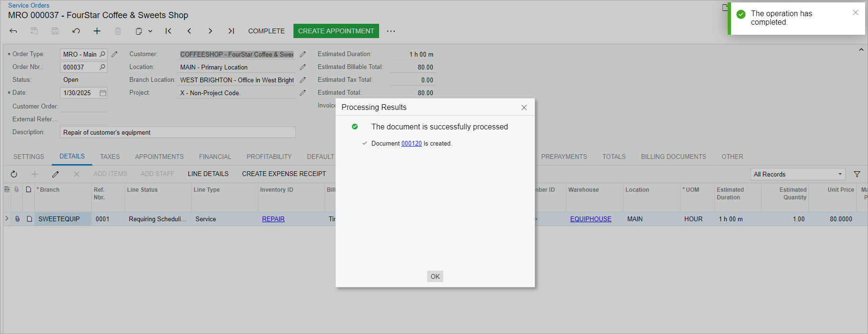Add a row to details grid
Image resolution: width=868 pixels, height=334 pixels.
point(35,174)
